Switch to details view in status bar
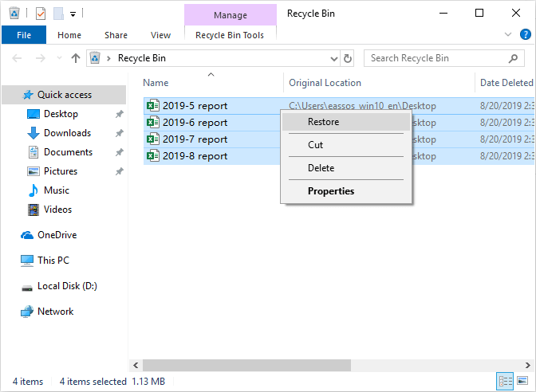 [505, 382]
